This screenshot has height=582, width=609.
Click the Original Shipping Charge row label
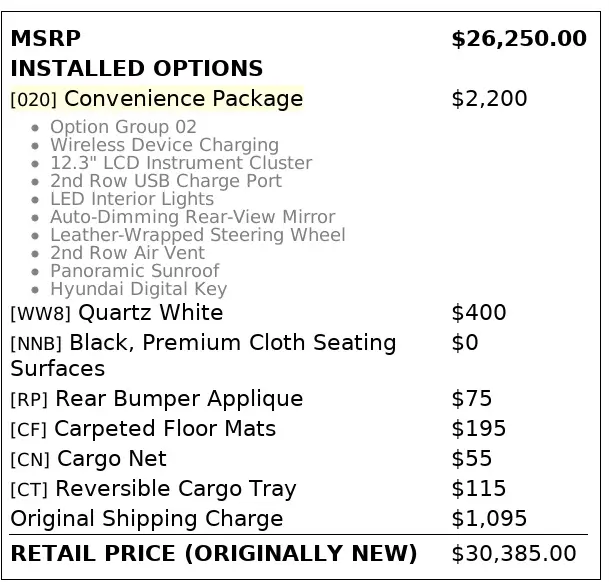pyautogui.click(x=147, y=519)
